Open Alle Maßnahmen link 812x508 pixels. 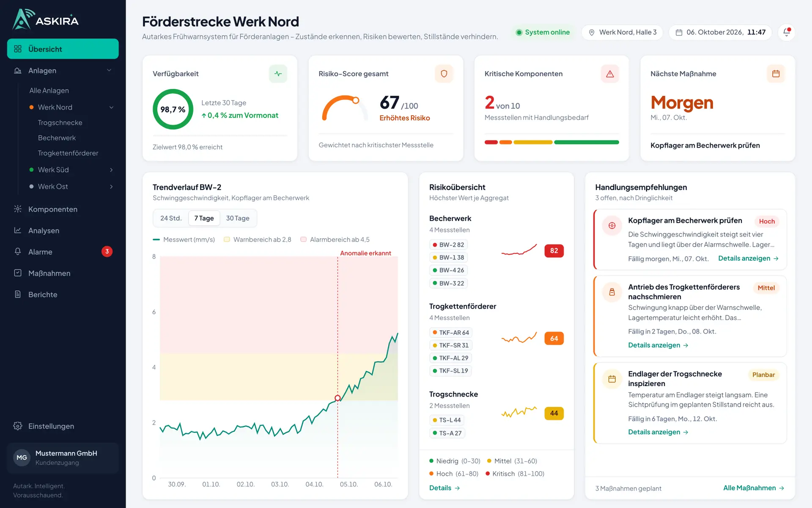pos(754,488)
